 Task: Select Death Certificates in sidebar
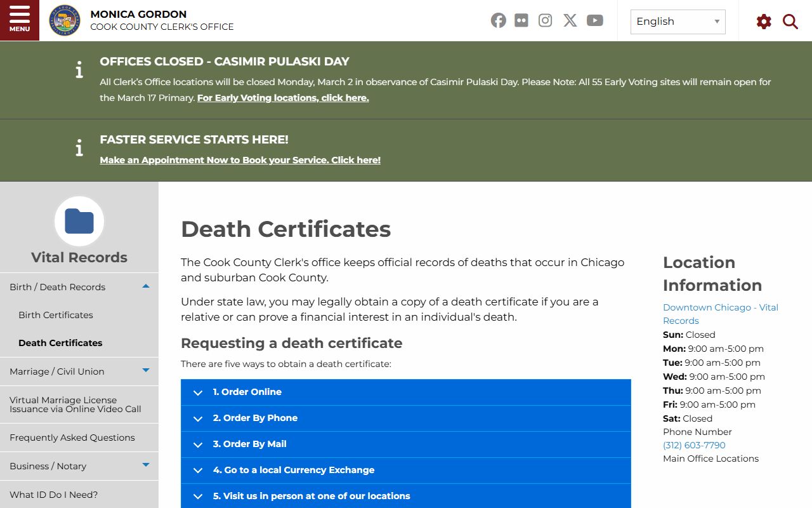(x=60, y=343)
